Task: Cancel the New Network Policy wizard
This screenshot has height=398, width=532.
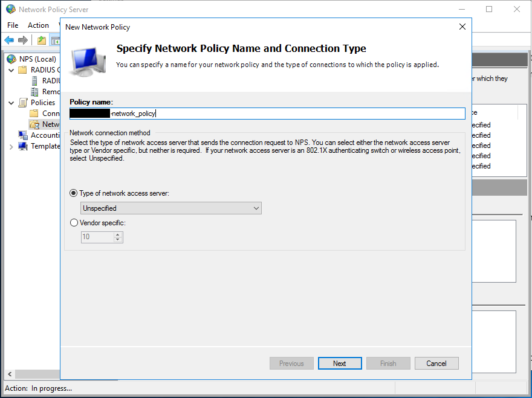Action: (436, 363)
